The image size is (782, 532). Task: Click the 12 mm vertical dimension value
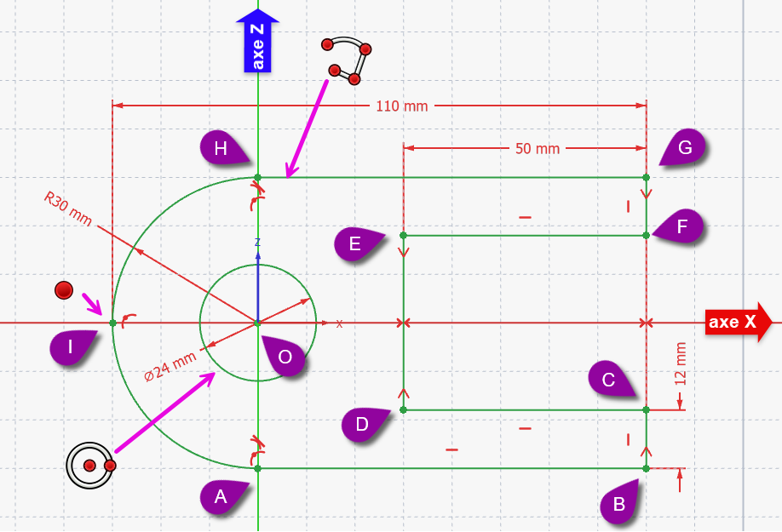[680, 364]
